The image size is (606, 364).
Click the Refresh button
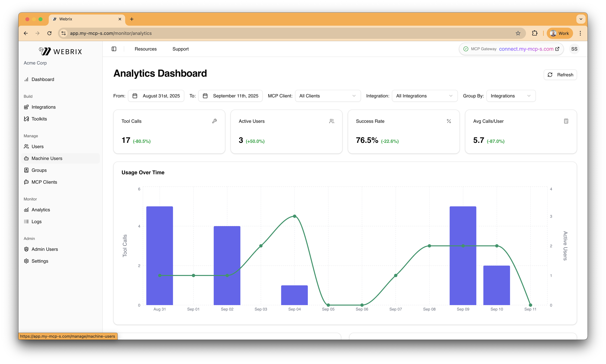coord(560,75)
